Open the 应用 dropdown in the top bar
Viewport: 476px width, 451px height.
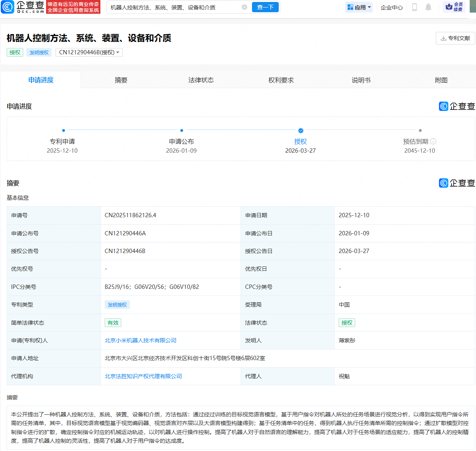point(359,7)
